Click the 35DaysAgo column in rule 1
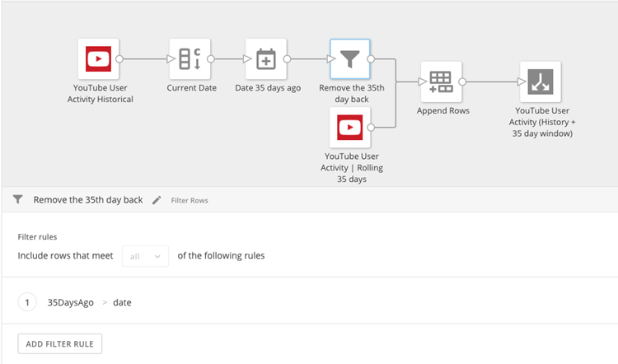Viewport: 618px width, 364px height. [x=71, y=302]
